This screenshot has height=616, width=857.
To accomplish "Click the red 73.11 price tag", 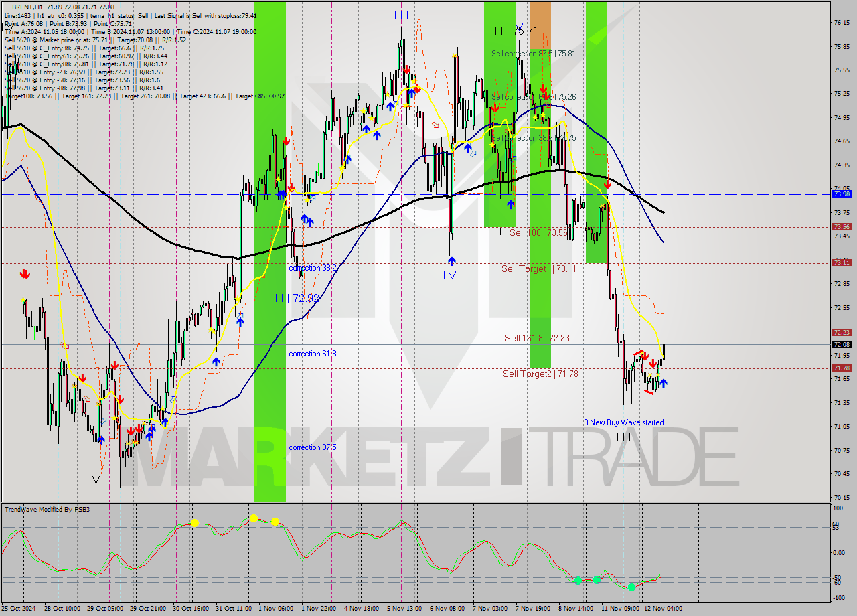I will [x=842, y=263].
